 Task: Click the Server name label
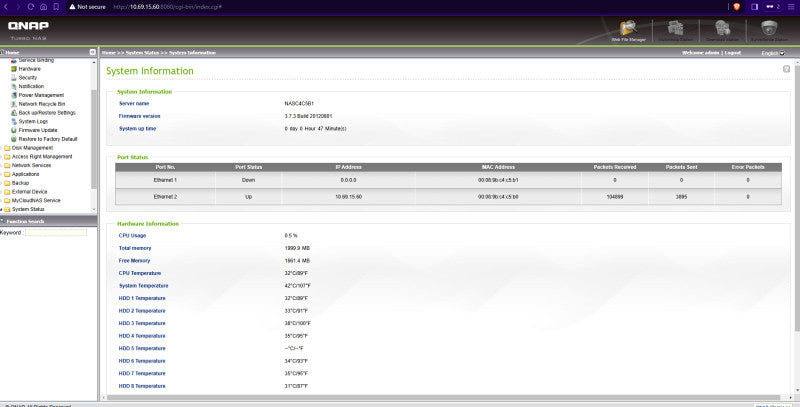tap(134, 104)
